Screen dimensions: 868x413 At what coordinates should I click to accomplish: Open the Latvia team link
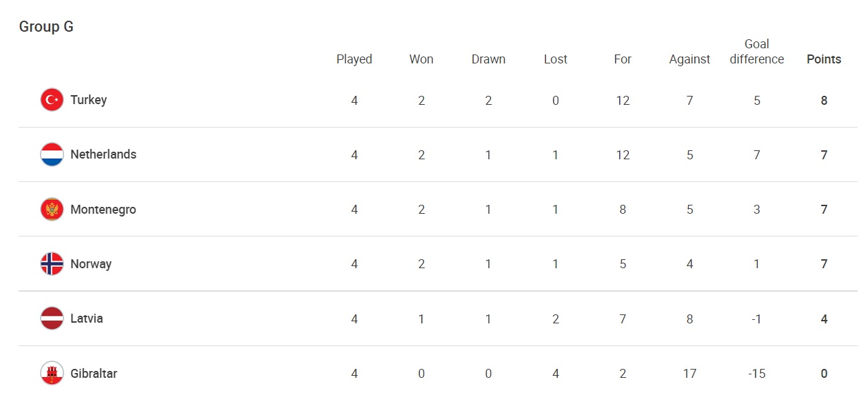[87, 319]
